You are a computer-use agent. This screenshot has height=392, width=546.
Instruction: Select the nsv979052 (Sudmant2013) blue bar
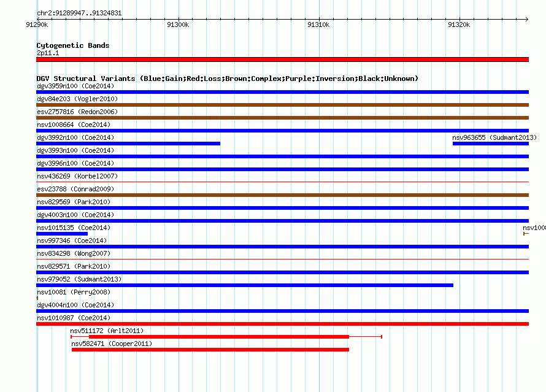(x=245, y=285)
